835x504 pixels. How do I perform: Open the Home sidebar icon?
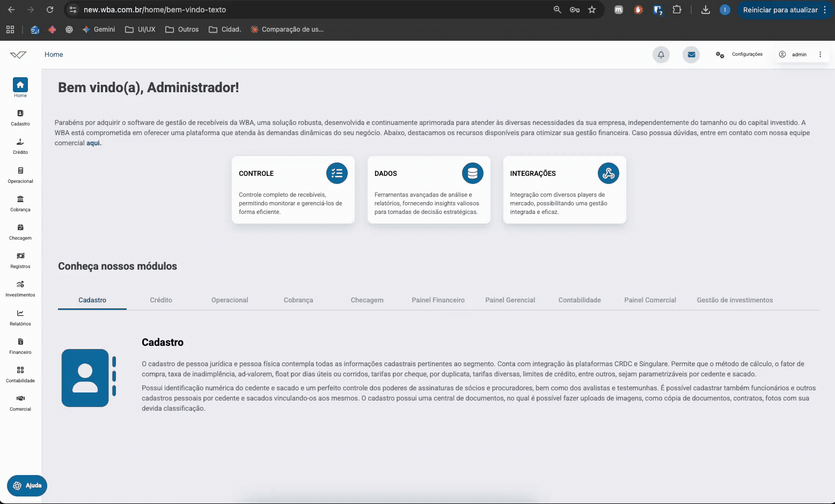click(20, 85)
